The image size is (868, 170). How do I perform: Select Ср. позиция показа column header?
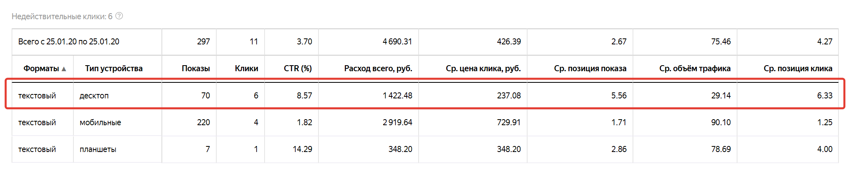tap(590, 68)
